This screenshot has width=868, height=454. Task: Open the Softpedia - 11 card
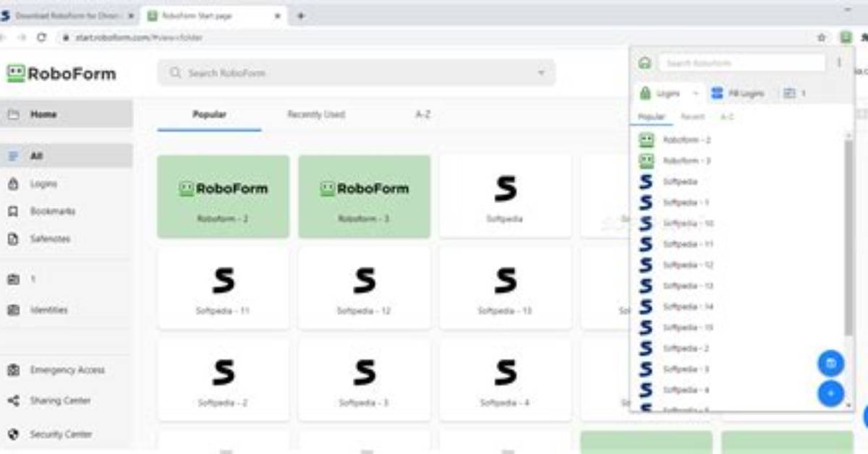point(224,288)
